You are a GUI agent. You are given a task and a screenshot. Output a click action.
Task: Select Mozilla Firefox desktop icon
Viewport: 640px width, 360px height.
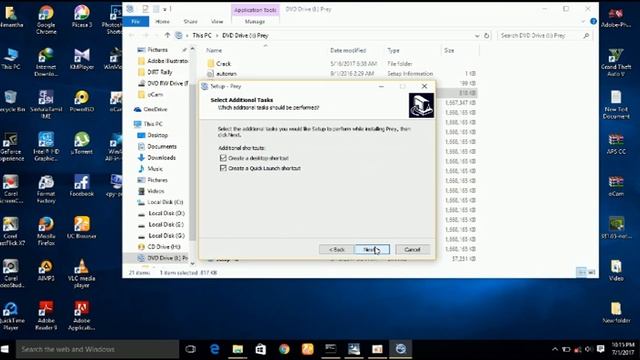[46, 231]
